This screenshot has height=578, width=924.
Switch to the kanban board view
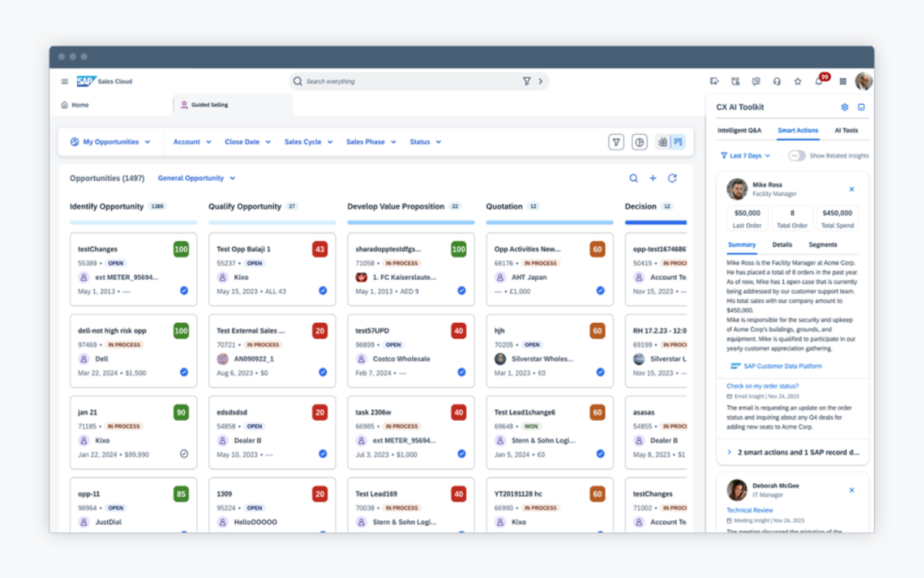pyautogui.click(x=678, y=142)
